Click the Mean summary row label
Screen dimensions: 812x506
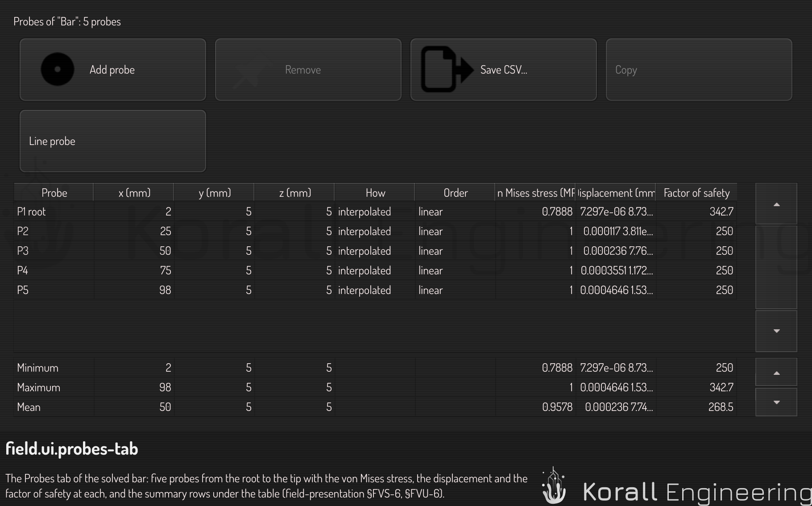tap(54, 407)
